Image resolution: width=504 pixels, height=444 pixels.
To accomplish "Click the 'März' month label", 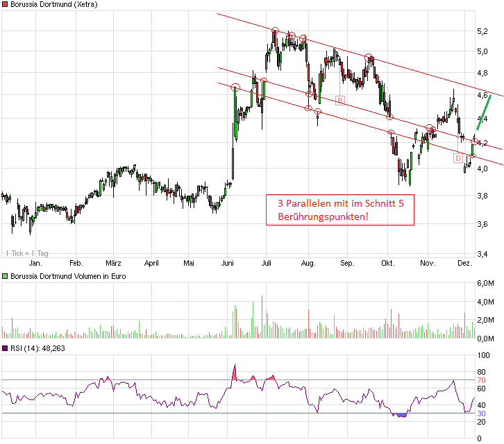I will coord(113,263).
